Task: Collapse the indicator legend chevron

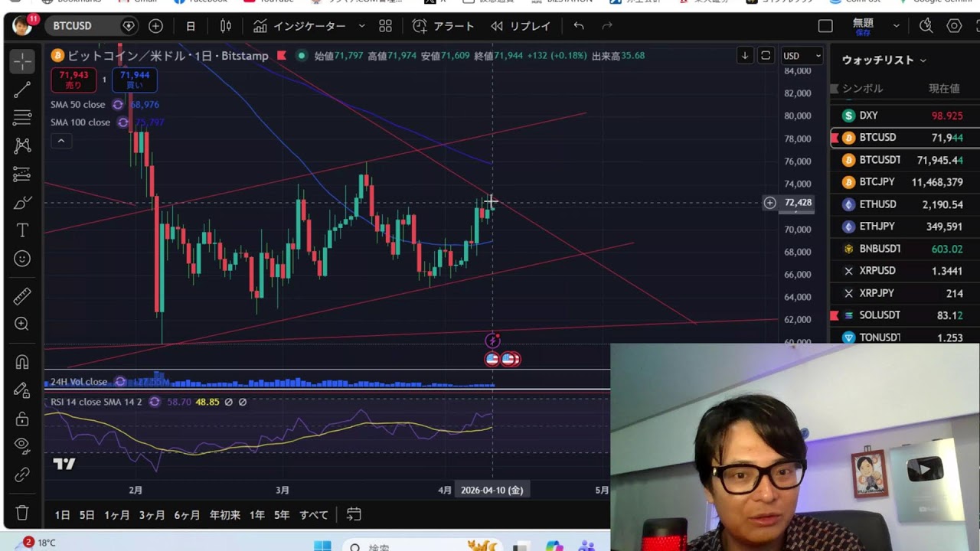Action: [60, 141]
